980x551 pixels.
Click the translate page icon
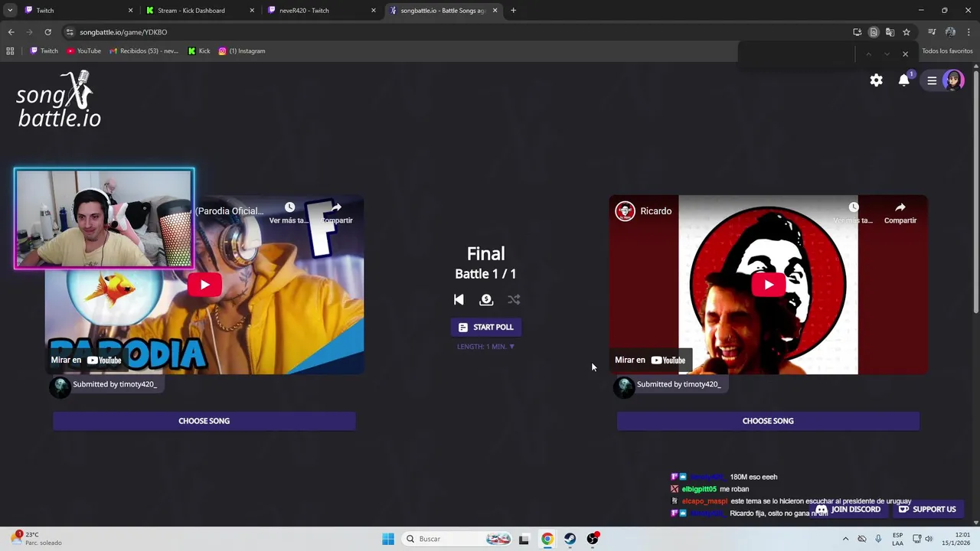[x=890, y=32]
